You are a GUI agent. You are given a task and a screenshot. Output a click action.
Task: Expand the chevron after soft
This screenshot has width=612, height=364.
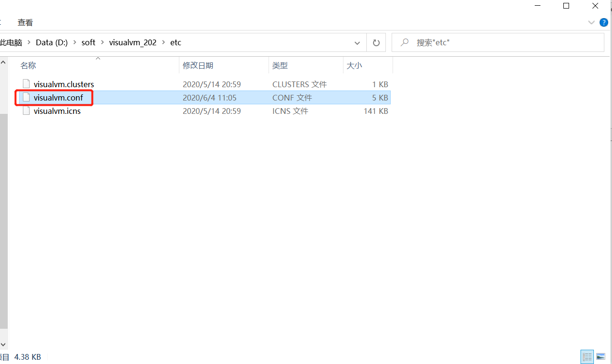(x=102, y=42)
